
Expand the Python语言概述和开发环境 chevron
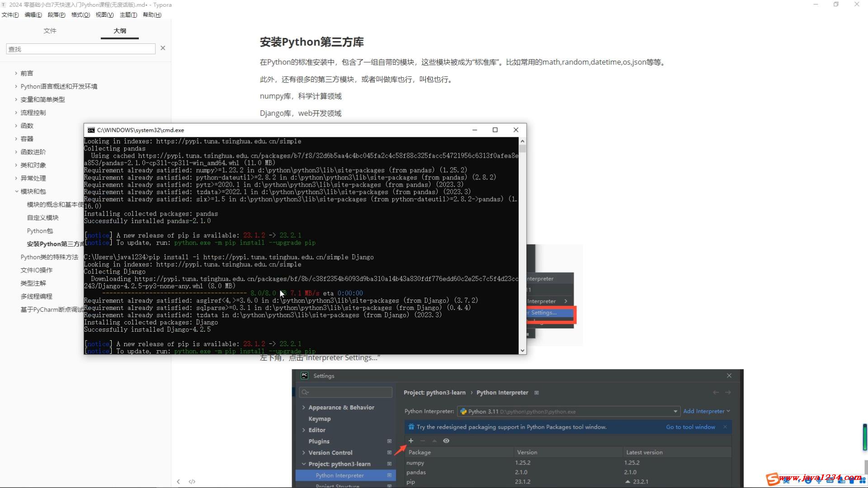[16, 86]
